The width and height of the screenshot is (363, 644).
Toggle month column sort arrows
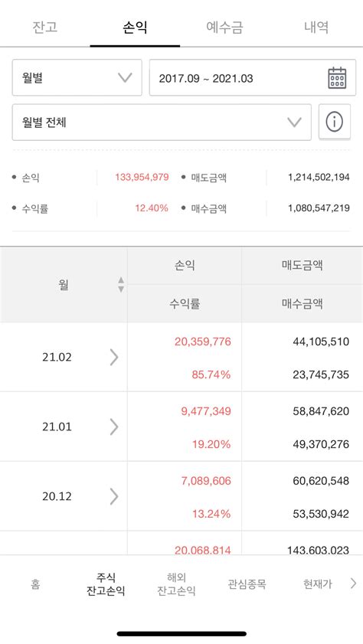pos(121,285)
